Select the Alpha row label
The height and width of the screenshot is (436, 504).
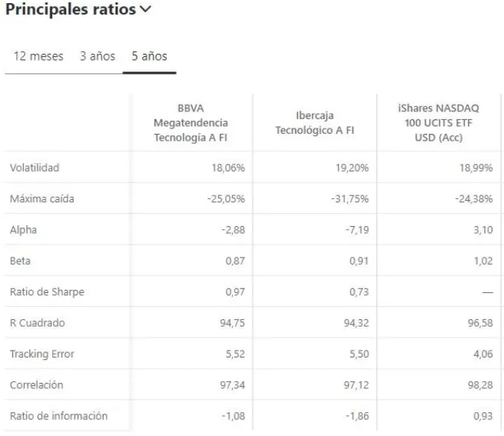click(x=23, y=229)
